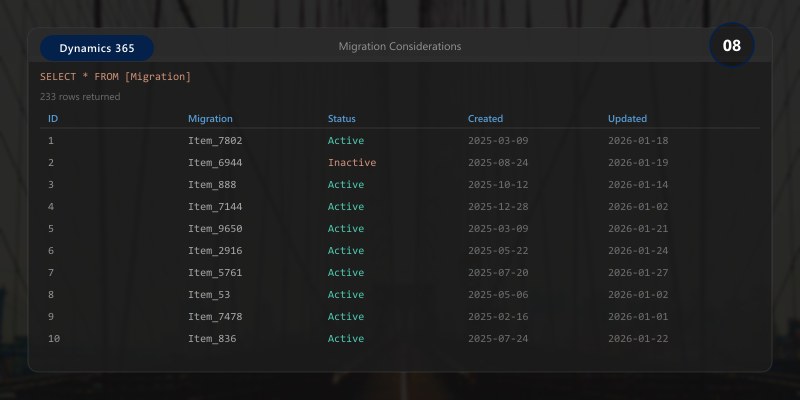Image resolution: width=800 pixels, height=400 pixels.
Task: Sort by the Status column header
Action: pos(342,118)
